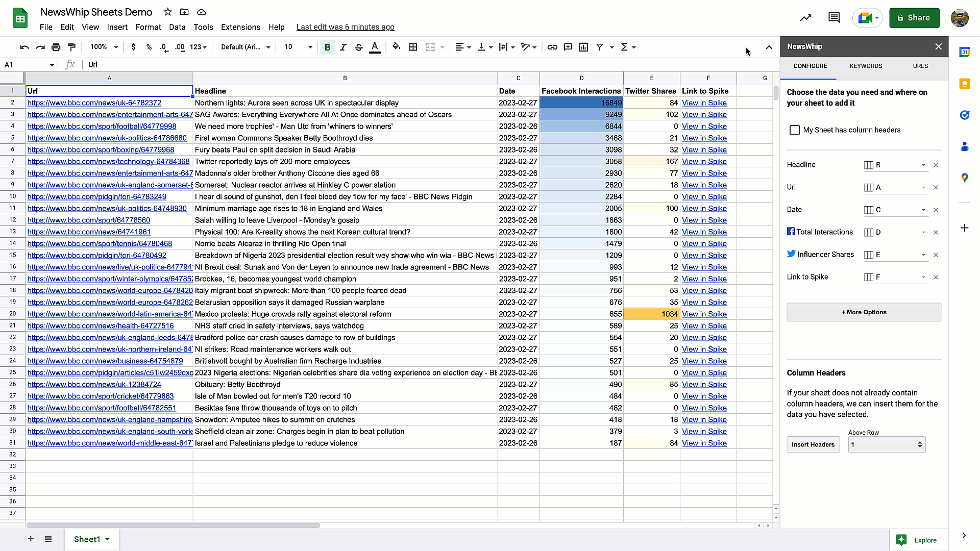Open the zoom 100% dropdown

pos(104,47)
